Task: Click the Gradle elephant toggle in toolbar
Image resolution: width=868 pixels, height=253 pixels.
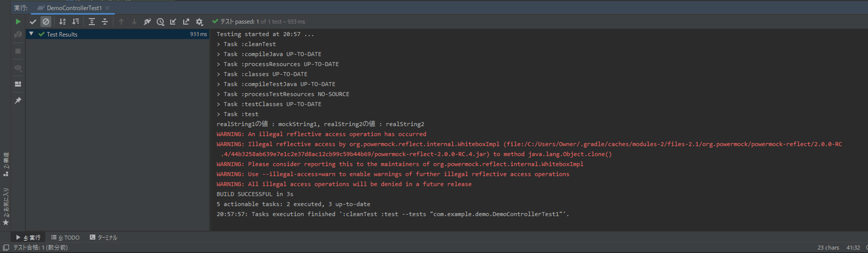Action: 147,21
